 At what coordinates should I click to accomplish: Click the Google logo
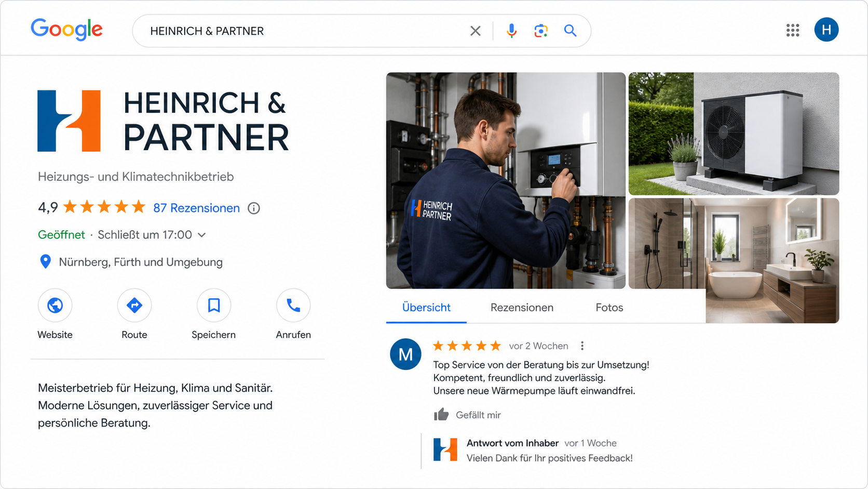pos(66,30)
